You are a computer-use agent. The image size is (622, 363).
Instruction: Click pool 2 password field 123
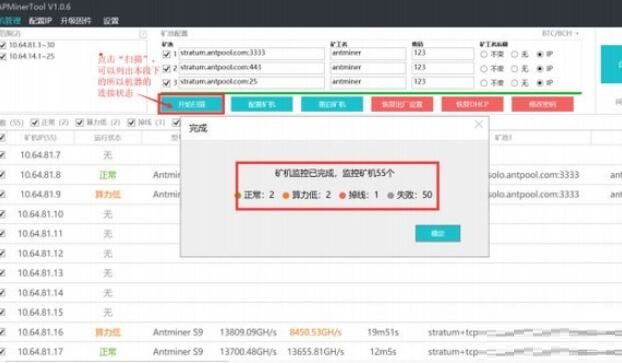coord(443,67)
